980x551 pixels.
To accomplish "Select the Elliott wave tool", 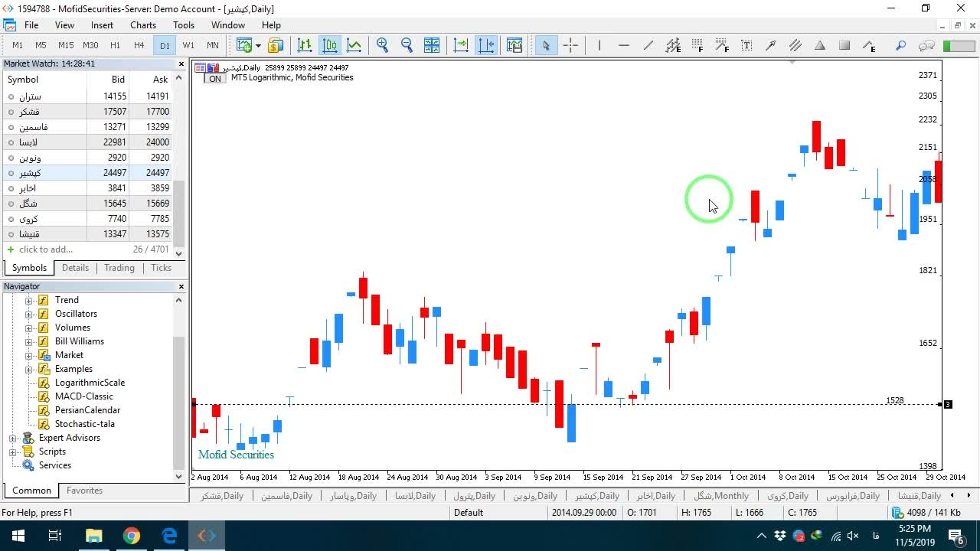I will click(869, 45).
